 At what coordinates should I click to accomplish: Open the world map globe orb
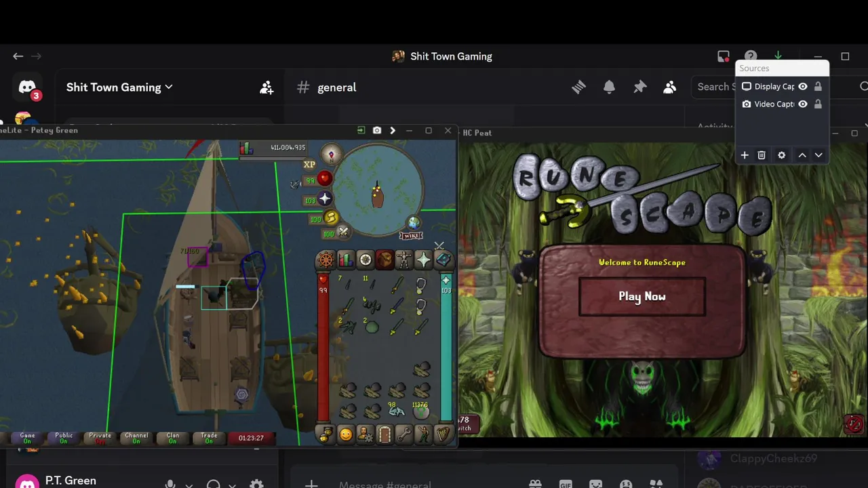[413, 222]
